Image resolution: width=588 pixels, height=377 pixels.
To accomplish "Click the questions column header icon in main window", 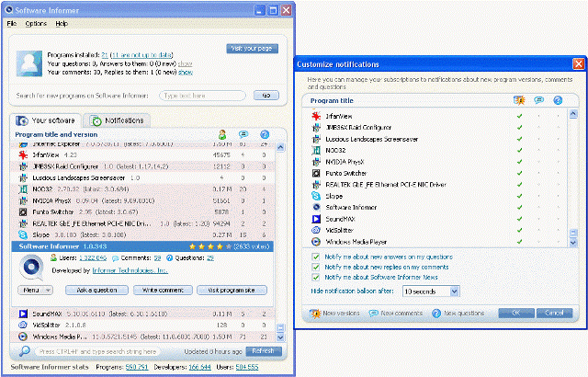I will (x=265, y=134).
